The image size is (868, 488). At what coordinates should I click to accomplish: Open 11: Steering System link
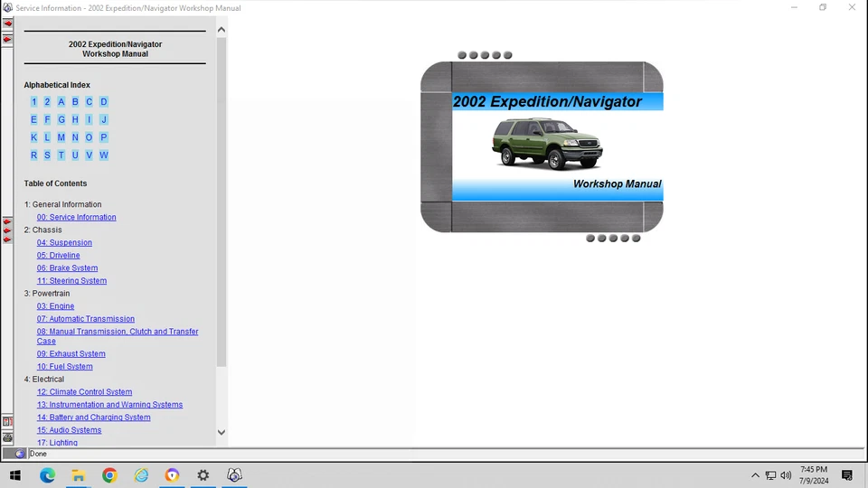[x=71, y=281]
